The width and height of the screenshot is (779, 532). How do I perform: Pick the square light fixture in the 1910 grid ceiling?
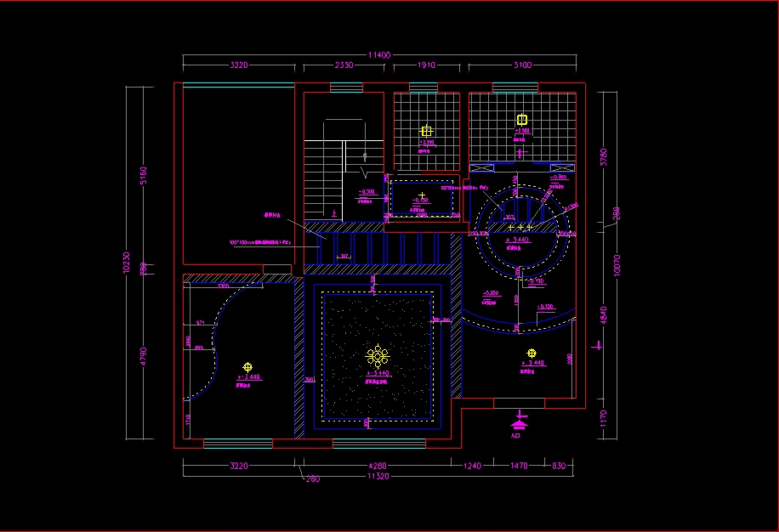tap(426, 131)
